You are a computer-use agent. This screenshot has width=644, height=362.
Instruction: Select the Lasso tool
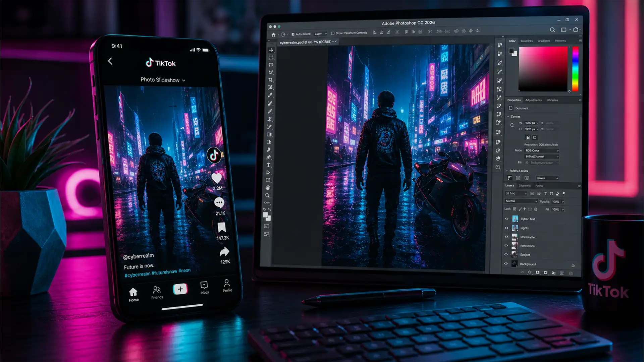point(271,65)
